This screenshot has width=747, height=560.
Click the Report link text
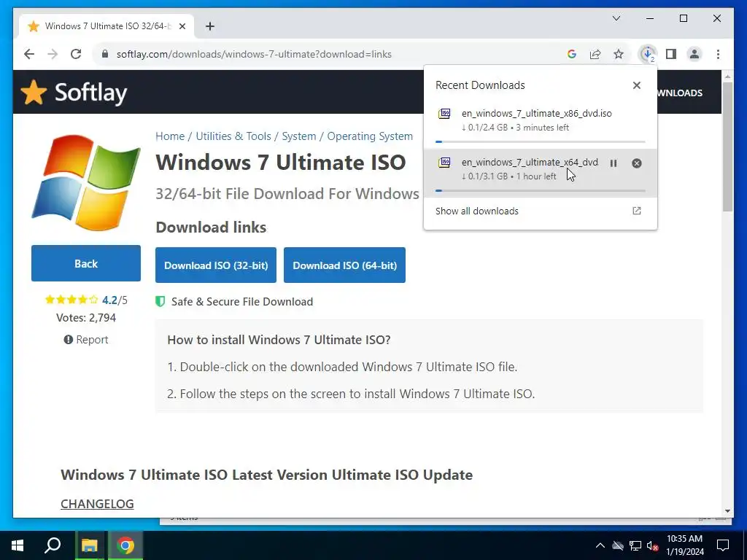(x=92, y=340)
